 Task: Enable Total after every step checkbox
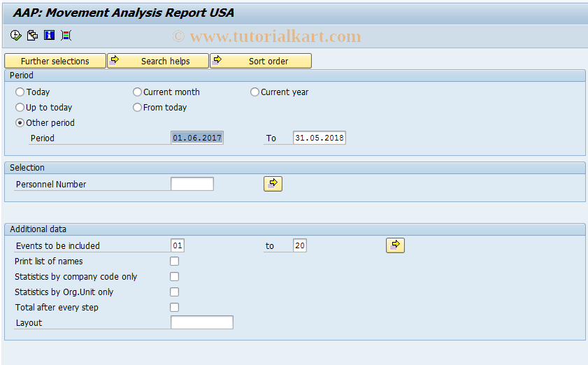coord(174,307)
